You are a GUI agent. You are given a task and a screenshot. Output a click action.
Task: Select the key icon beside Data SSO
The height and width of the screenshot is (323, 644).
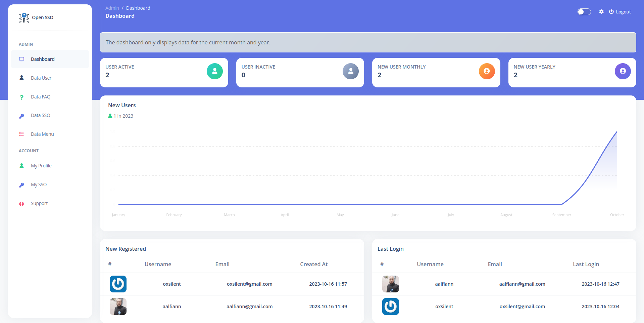[x=21, y=115]
